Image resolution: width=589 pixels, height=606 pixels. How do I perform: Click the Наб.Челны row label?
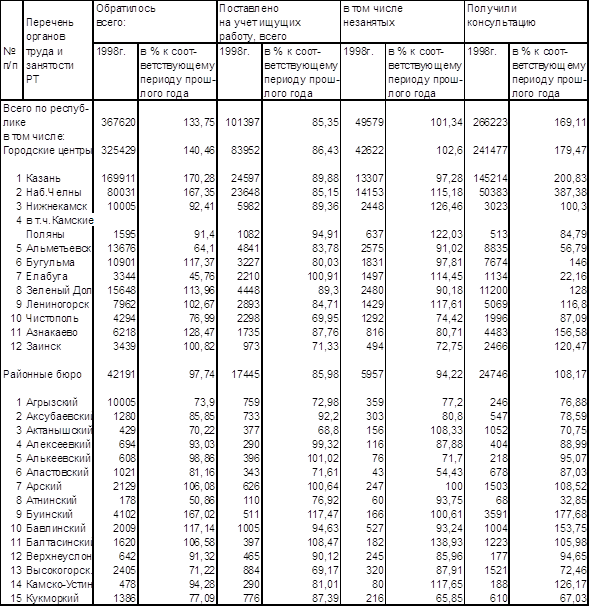[x=54, y=192]
